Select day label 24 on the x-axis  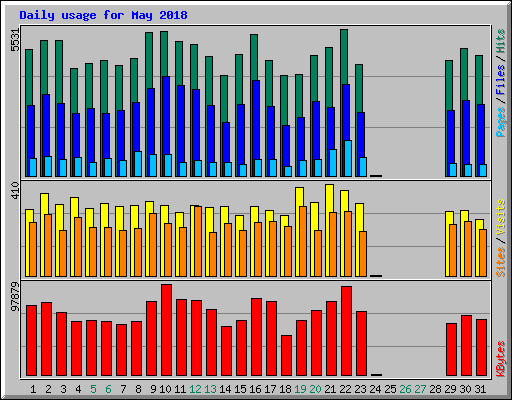coord(375,389)
